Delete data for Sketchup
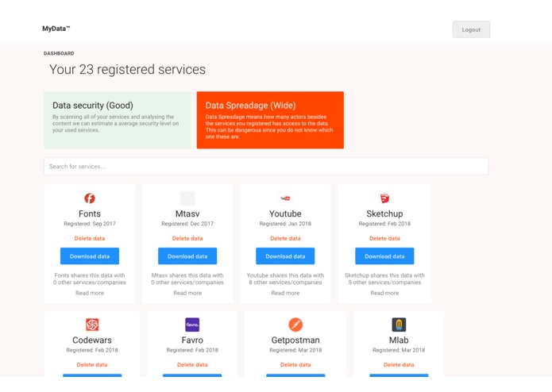Screen dimensions: 552x392 (384, 238)
